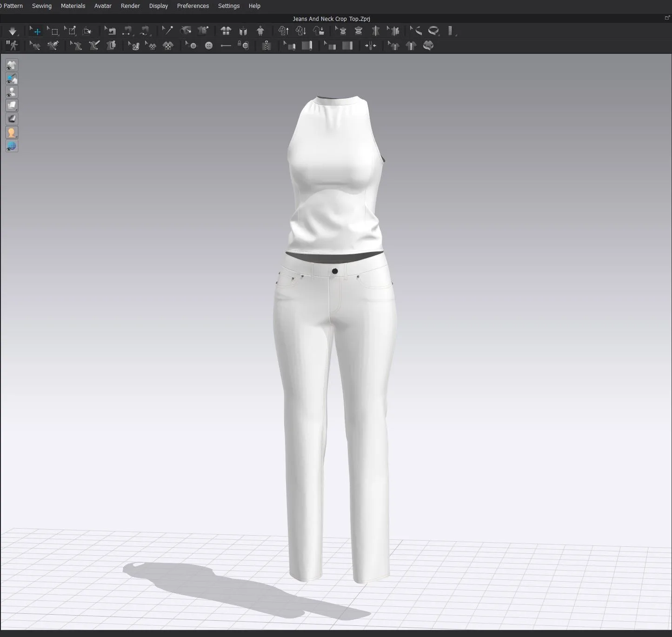The height and width of the screenshot is (637, 672).
Task: Click the metal tube icon in sidebar
Action: coord(12,119)
